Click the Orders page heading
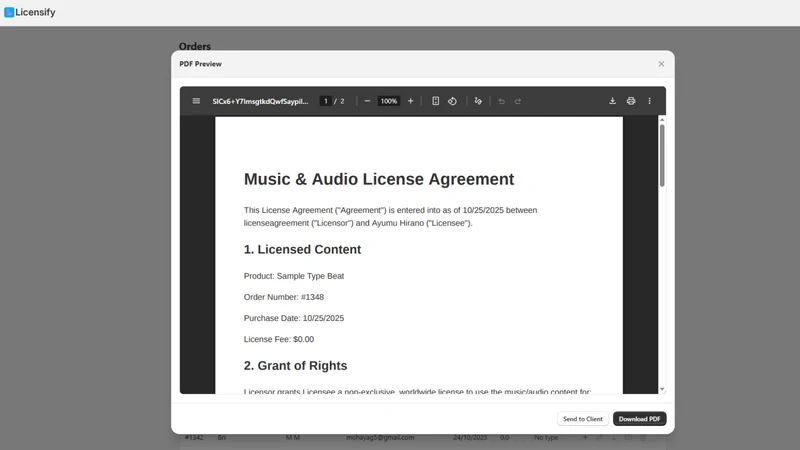 coord(195,46)
